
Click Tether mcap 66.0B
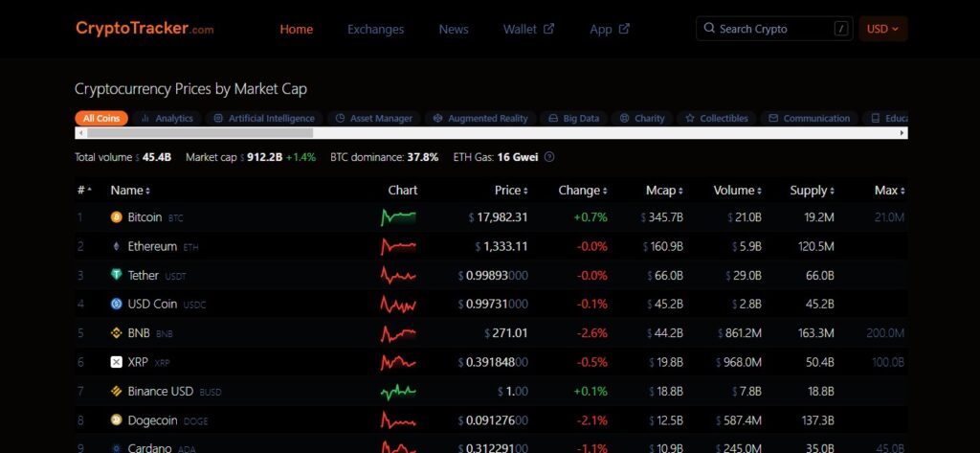coord(666,275)
